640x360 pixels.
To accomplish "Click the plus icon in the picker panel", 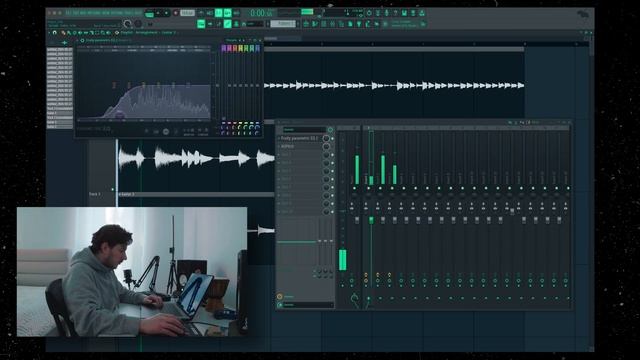I will point(64,42).
